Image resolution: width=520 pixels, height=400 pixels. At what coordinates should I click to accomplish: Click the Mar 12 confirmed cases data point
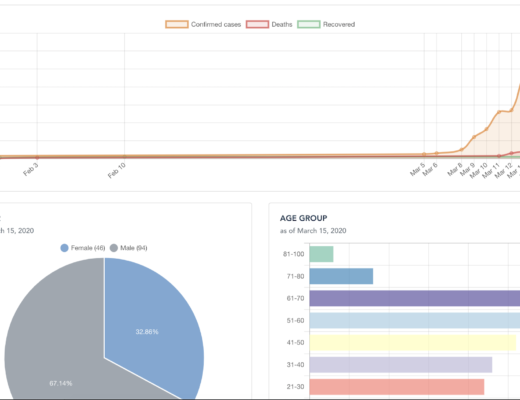(x=511, y=110)
